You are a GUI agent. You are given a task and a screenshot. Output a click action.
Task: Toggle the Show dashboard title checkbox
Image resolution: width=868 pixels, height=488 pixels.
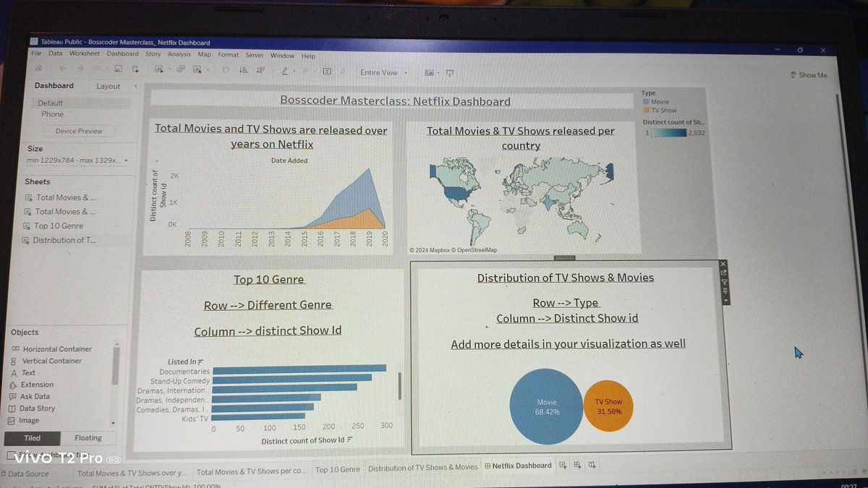[x=11, y=455]
